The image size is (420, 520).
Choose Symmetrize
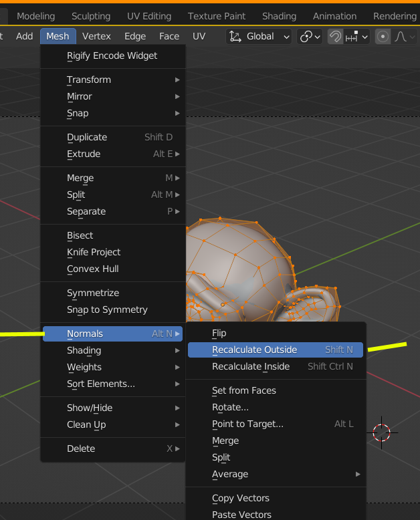click(113, 293)
